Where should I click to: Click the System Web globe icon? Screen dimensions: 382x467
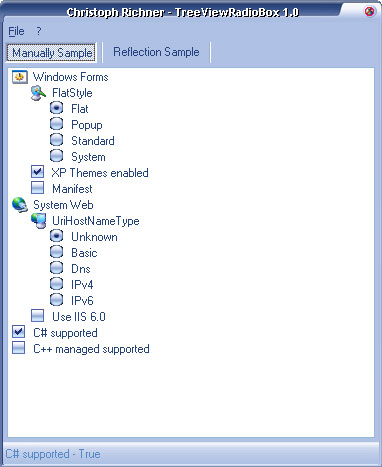pyautogui.click(x=20, y=205)
